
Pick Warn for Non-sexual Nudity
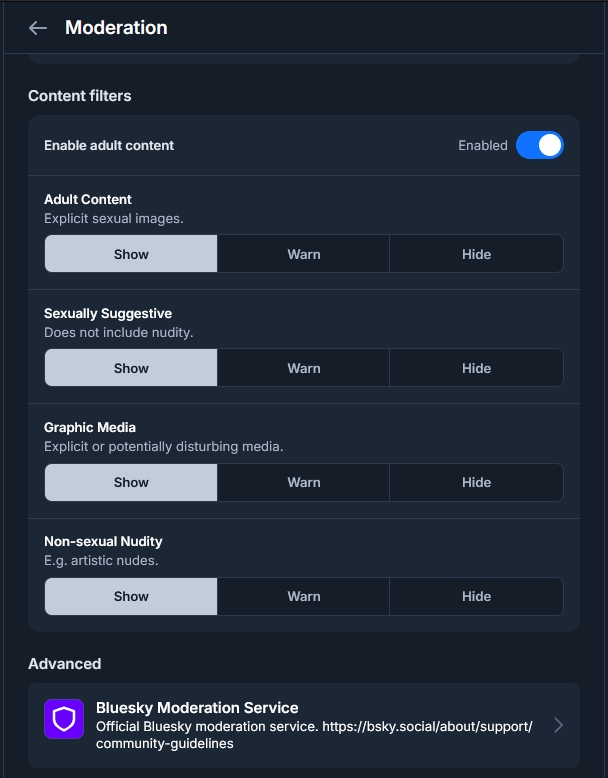pos(303,596)
